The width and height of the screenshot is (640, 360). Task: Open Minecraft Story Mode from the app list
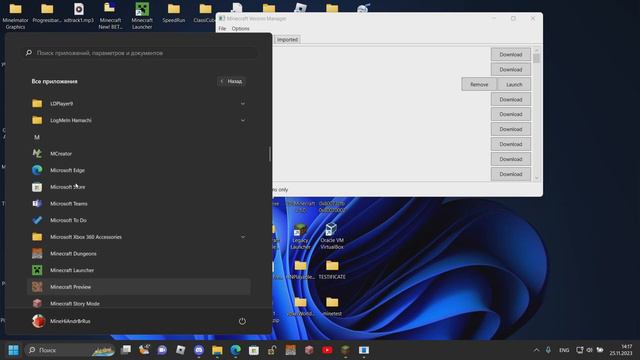[139, 303]
